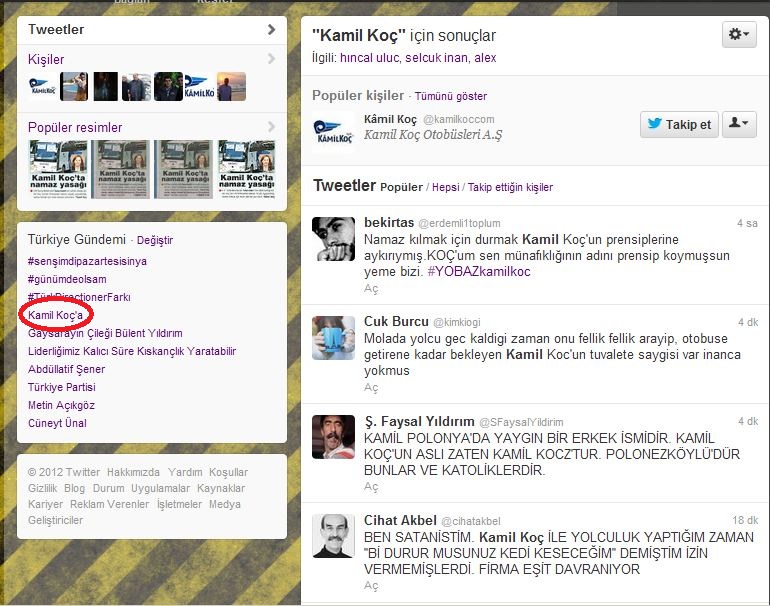Click related search hıncal uluc
This screenshot has height=606, width=770.
tap(370, 58)
